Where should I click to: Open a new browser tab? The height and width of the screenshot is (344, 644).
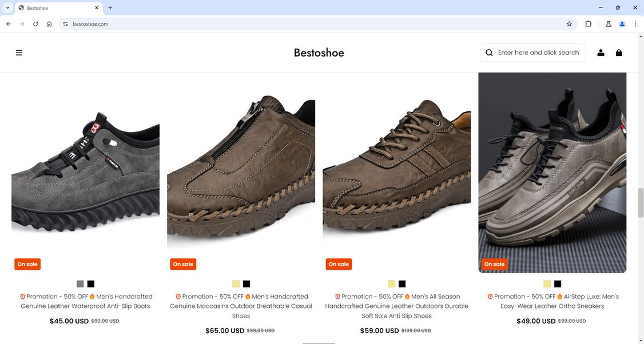pos(110,7)
